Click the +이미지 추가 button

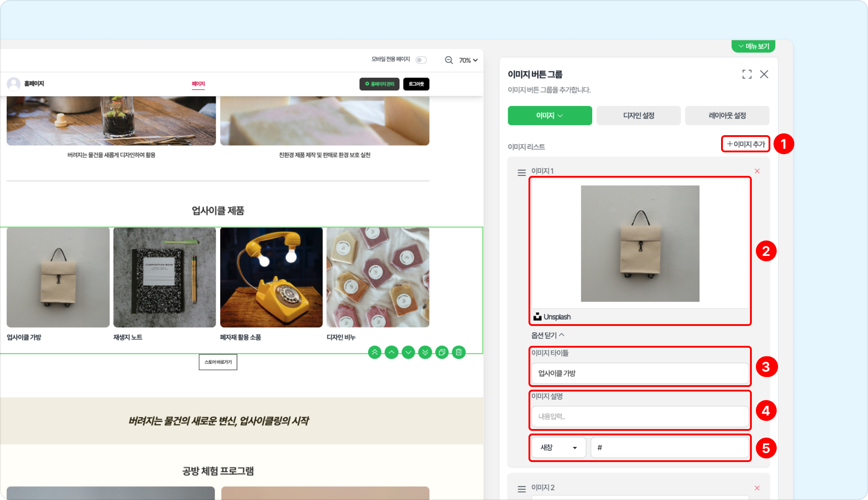click(x=745, y=144)
